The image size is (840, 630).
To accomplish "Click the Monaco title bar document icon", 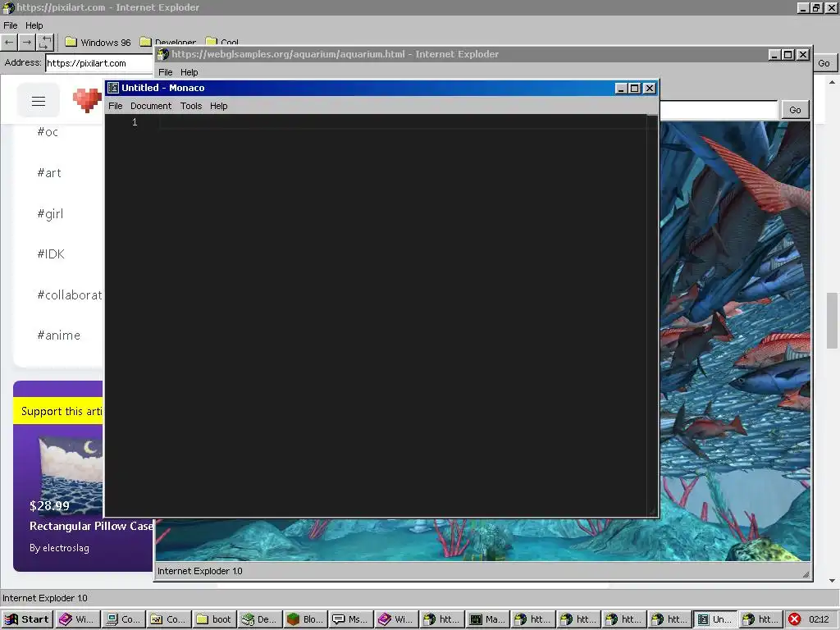I will pyautogui.click(x=113, y=88).
